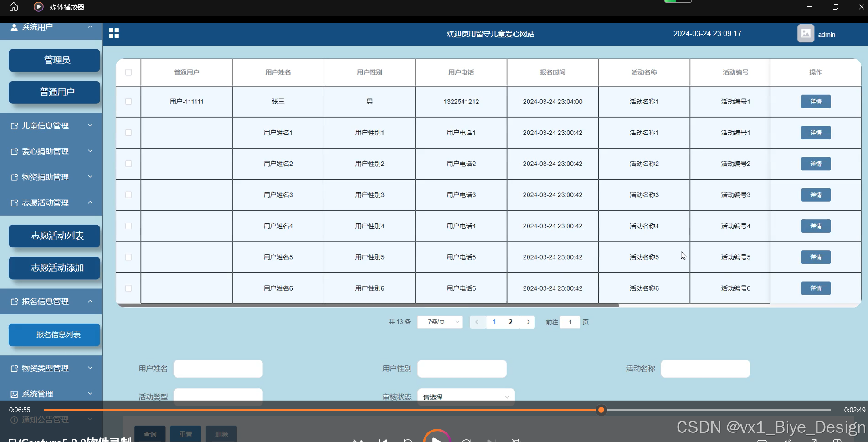The height and width of the screenshot is (442, 868).
Task: Click the partially visible play button
Action: coord(437,437)
